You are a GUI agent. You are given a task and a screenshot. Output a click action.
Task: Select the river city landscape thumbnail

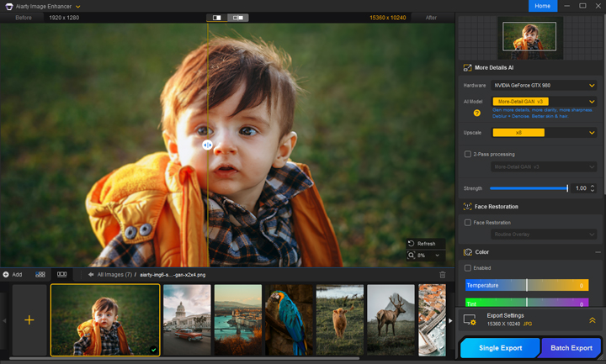[238, 319]
